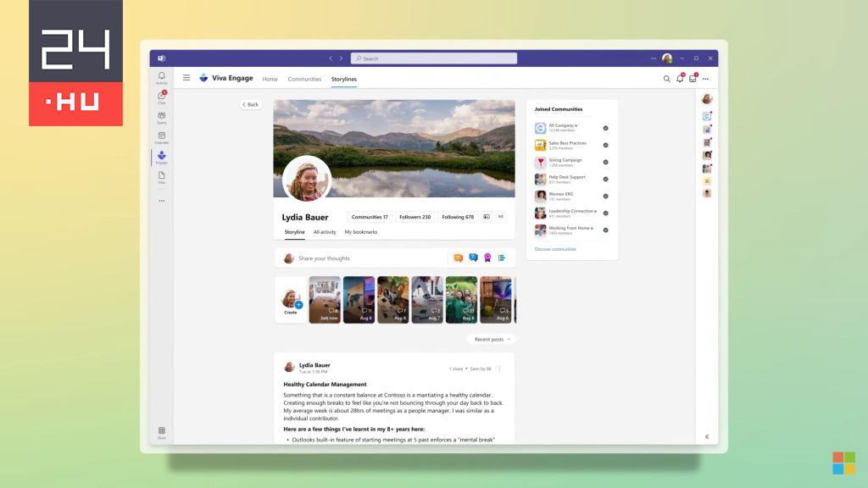Start a question post with the blue icon
This screenshot has width=868, height=488.
point(473,258)
